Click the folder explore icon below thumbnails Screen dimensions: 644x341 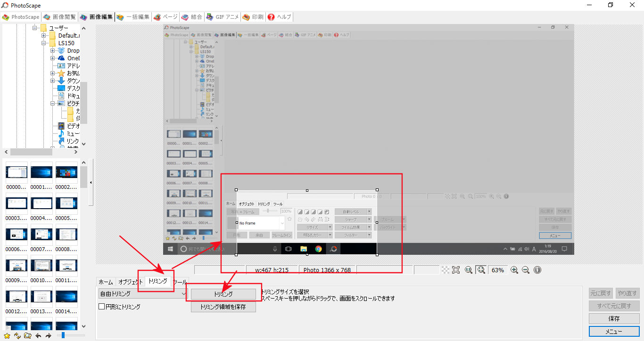[27, 336]
